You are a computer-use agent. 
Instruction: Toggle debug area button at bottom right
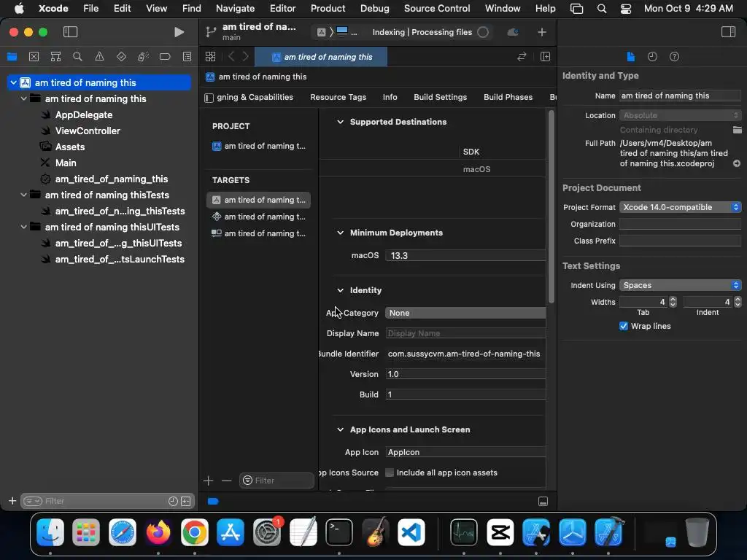coord(543,501)
